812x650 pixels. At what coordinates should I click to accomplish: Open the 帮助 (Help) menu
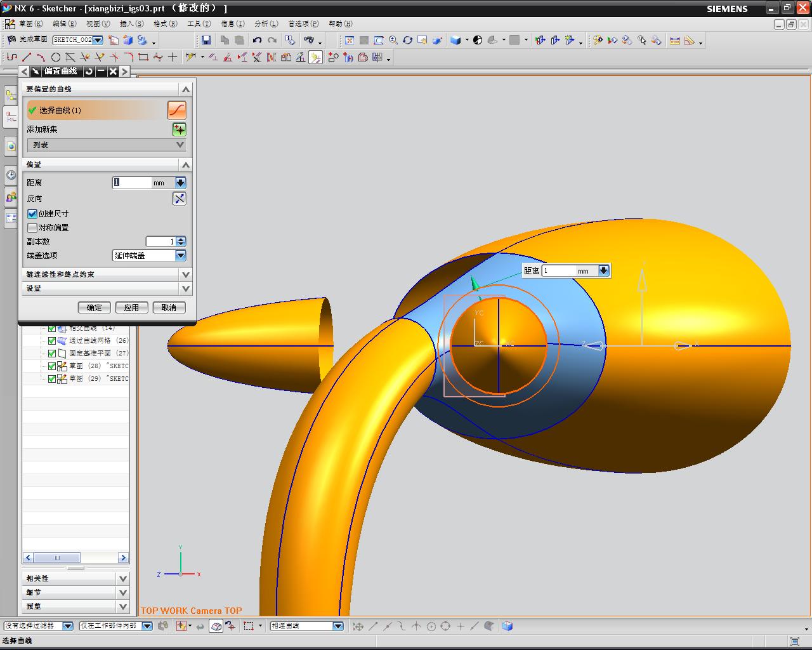(x=340, y=24)
